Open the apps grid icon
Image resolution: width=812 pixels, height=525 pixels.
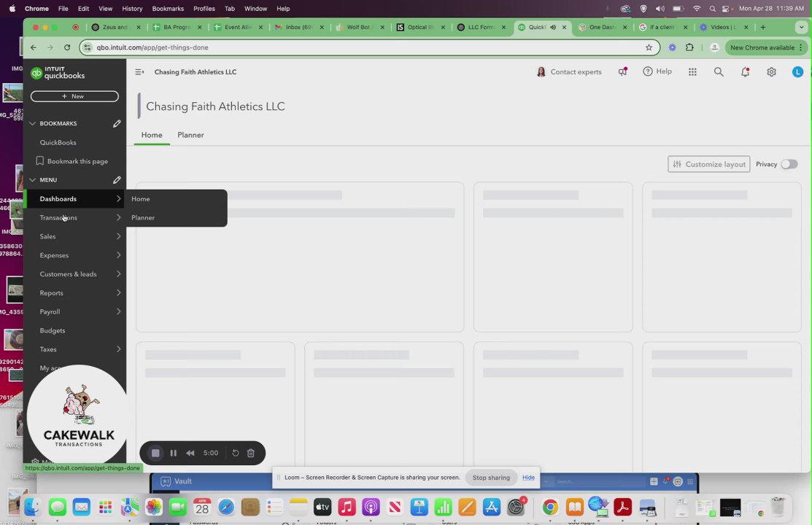tap(692, 72)
